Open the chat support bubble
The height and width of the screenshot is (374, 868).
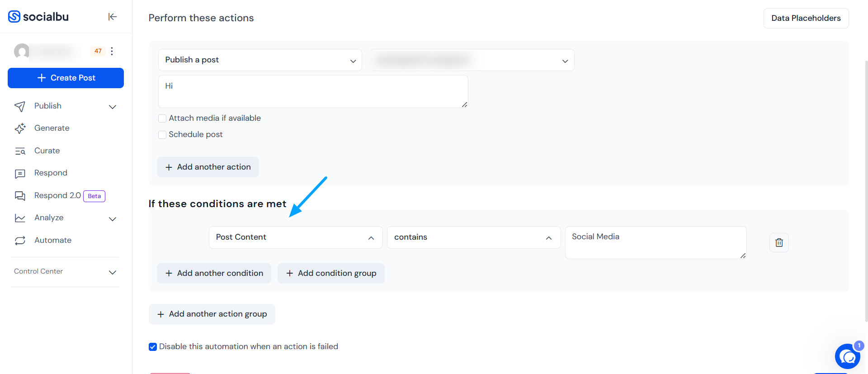848,357
